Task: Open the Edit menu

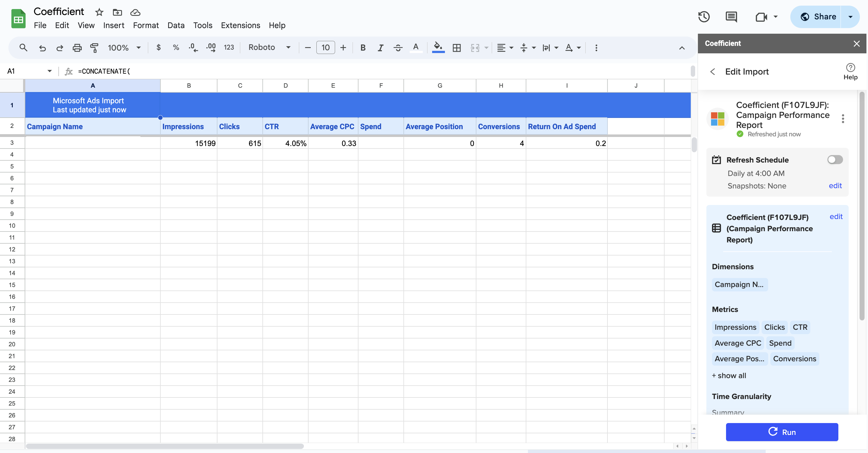Action: tap(62, 26)
